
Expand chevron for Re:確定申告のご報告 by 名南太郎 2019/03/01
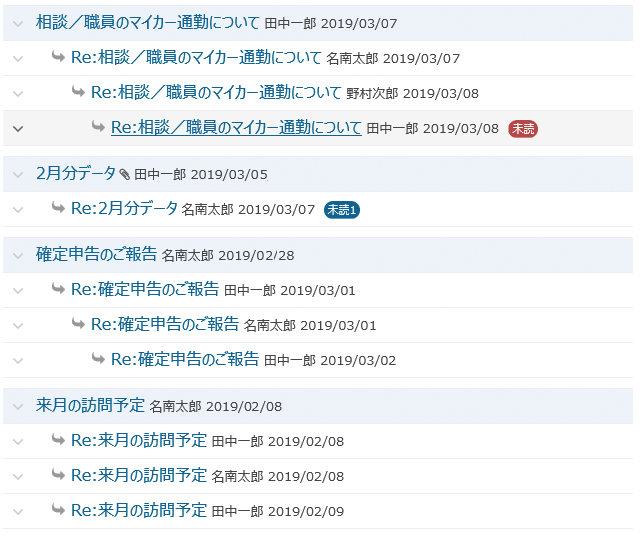[x=18, y=326]
